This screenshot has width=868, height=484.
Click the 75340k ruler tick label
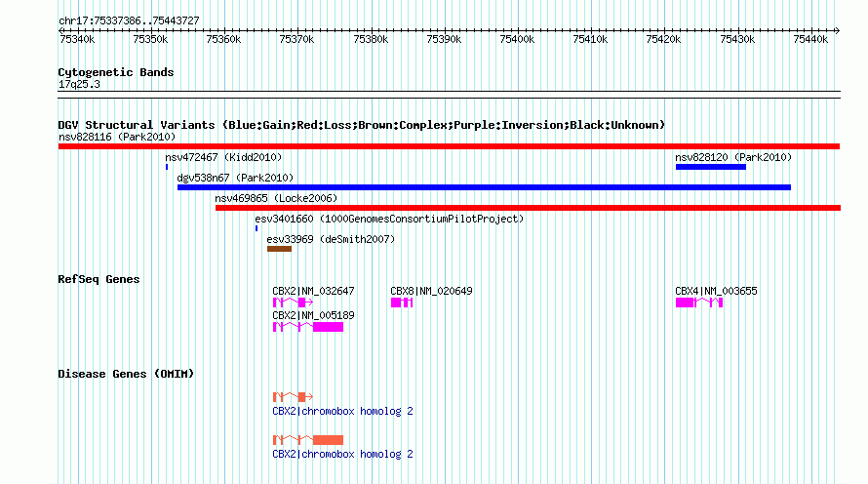pyautogui.click(x=77, y=39)
